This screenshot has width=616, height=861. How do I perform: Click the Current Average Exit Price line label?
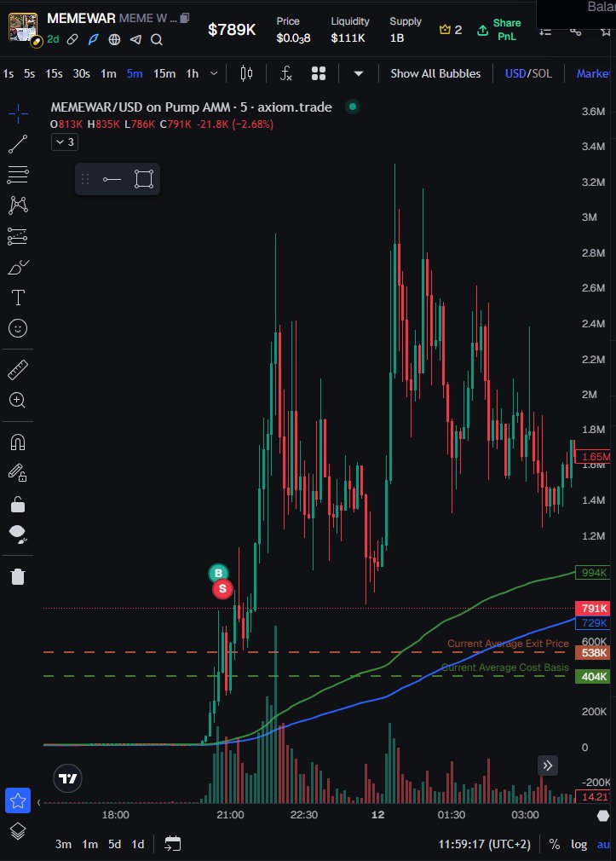point(508,644)
